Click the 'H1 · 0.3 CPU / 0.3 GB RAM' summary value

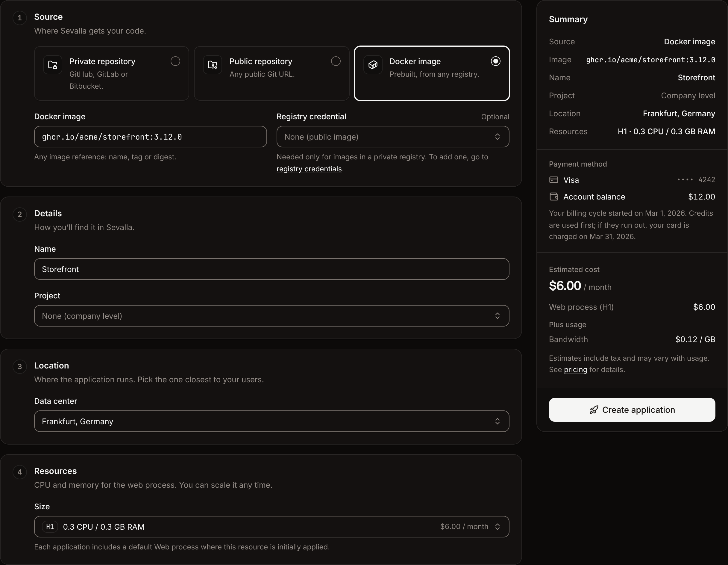coord(666,132)
